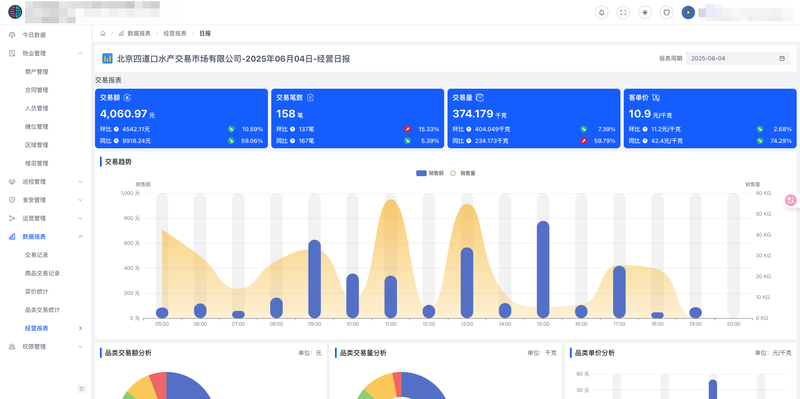Click the 15:00 blue sales bar

tap(543, 269)
